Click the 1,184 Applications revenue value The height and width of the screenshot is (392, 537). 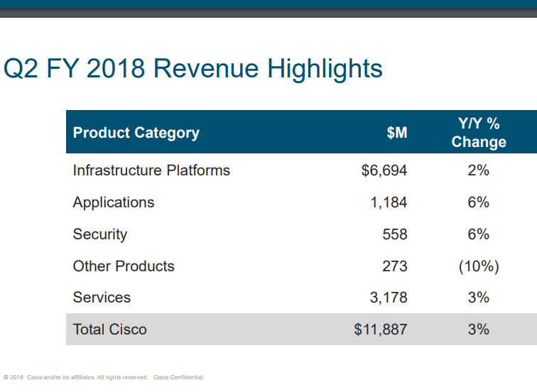[x=389, y=202]
